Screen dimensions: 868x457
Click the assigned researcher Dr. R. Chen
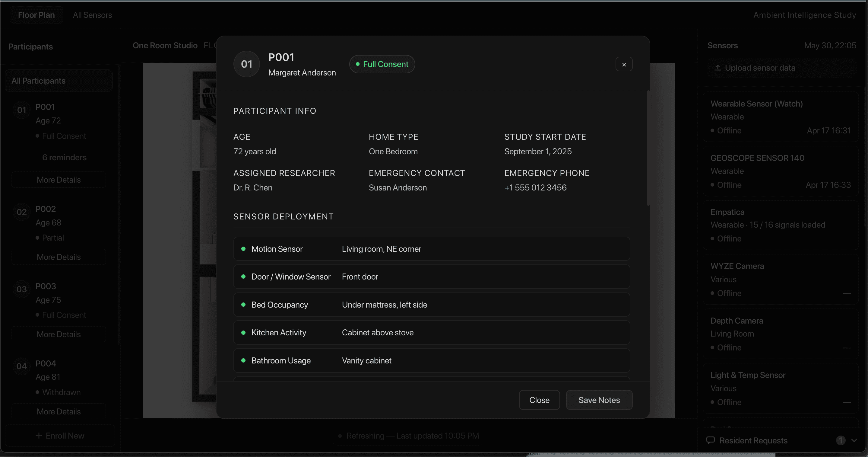pos(253,187)
